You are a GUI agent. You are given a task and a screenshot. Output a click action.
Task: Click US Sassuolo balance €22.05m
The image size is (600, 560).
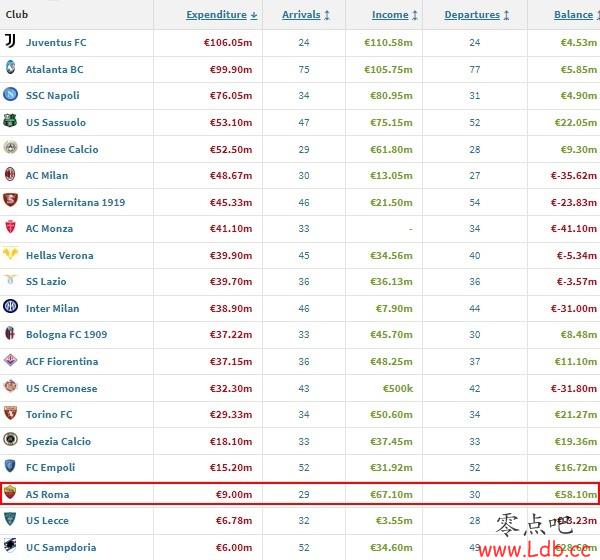[576, 122]
